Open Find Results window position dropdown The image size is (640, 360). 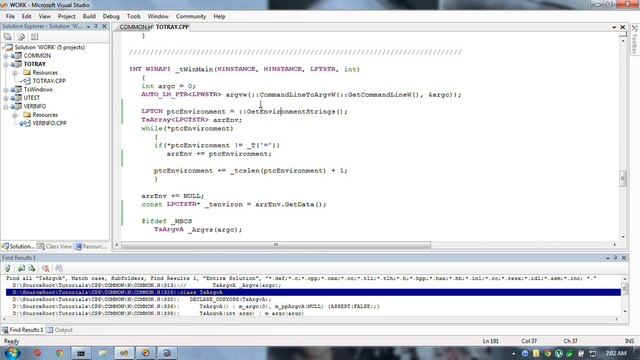[x=608, y=258]
